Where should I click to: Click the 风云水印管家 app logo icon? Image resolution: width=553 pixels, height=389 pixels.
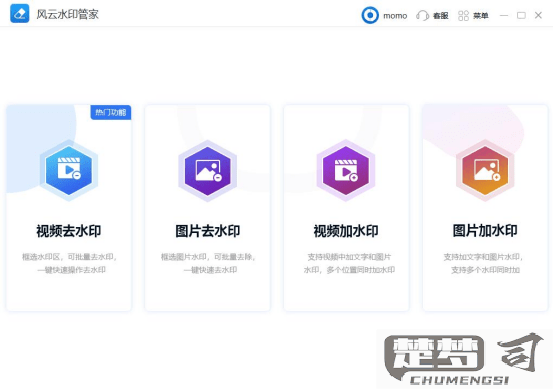(20, 14)
